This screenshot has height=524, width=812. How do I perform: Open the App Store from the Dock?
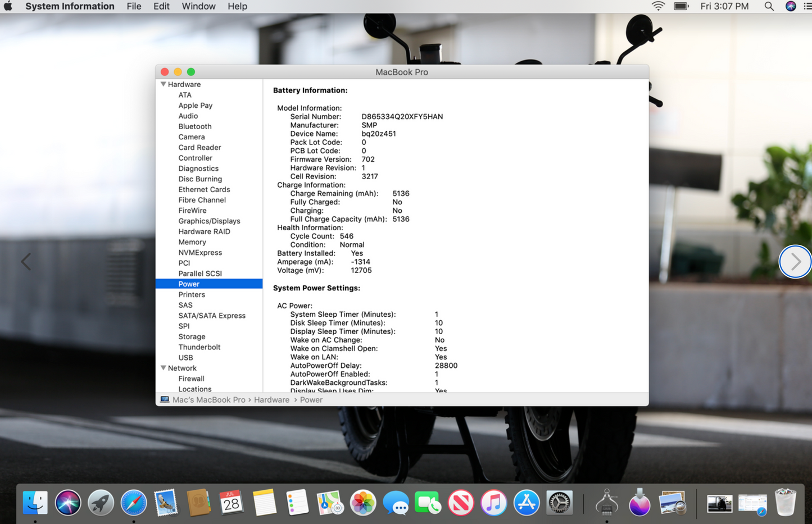(x=527, y=503)
